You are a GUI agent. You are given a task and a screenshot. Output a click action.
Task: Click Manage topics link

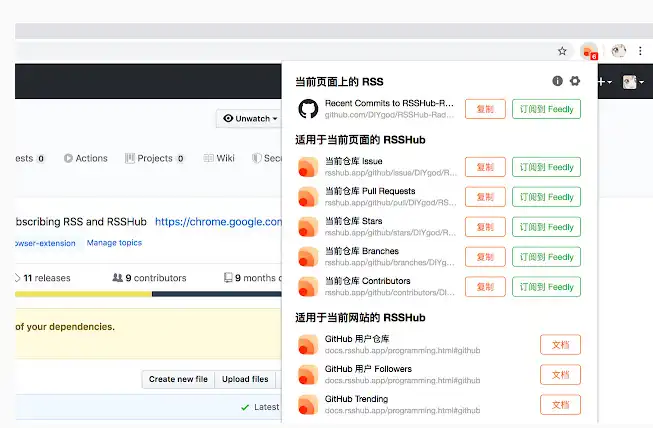coord(114,243)
